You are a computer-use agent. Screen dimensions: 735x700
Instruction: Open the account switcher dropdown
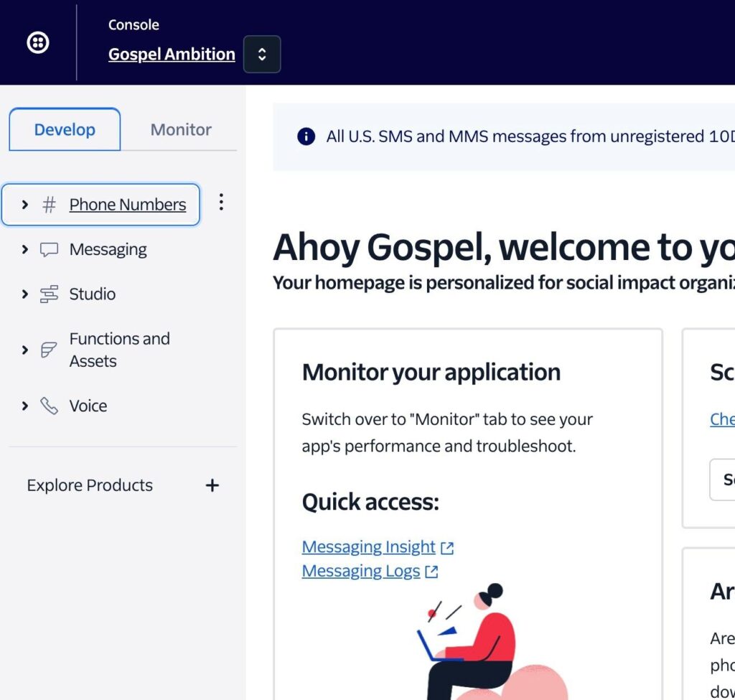(x=262, y=55)
